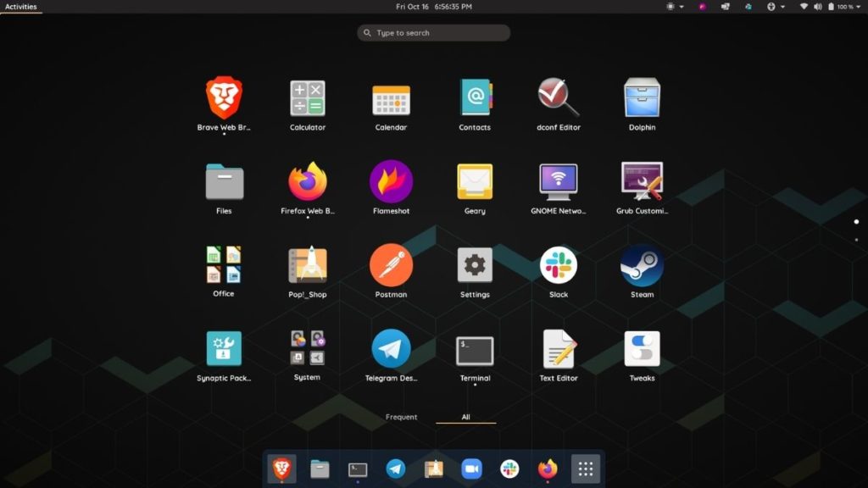Image resolution: width=868 pixels, height=488 pixels.
Task: Expand the battery percentage system menu
Action: pos(845,7)
